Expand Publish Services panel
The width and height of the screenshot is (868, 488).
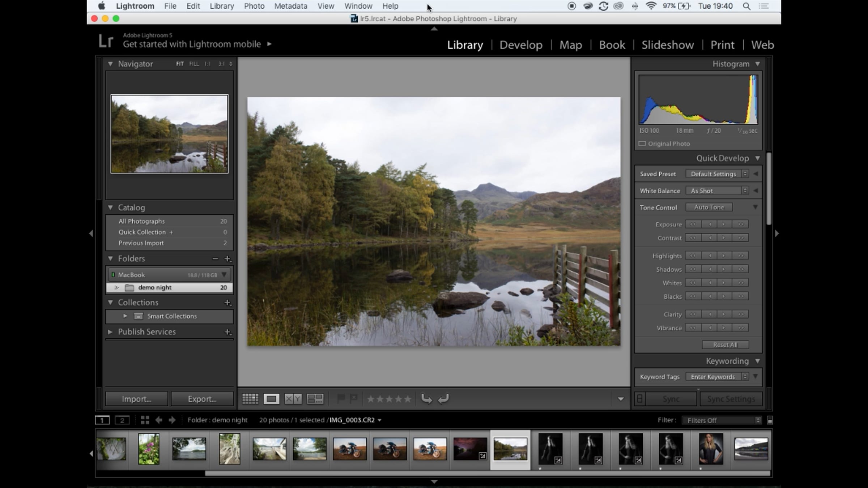pyautogui.click(x=110, y=332)
